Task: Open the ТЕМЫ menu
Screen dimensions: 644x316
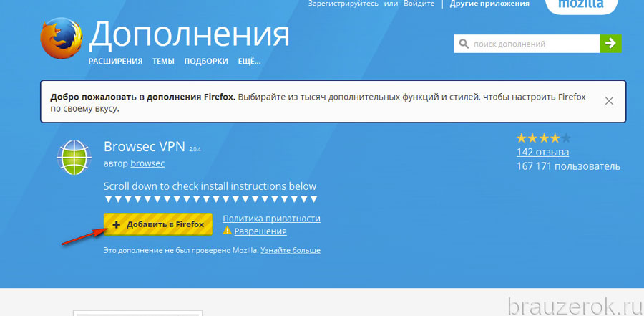Action: (163, 62)
